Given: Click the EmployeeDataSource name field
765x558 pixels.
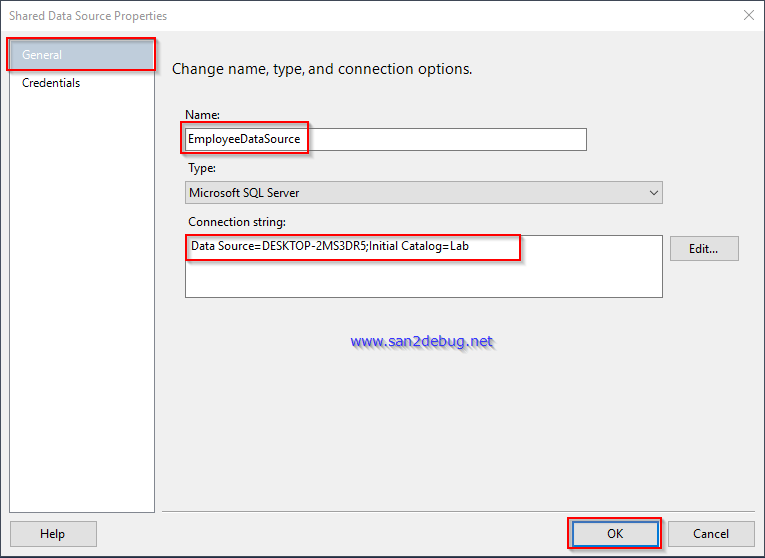Looking at the screenshot, I should [385, 140].
